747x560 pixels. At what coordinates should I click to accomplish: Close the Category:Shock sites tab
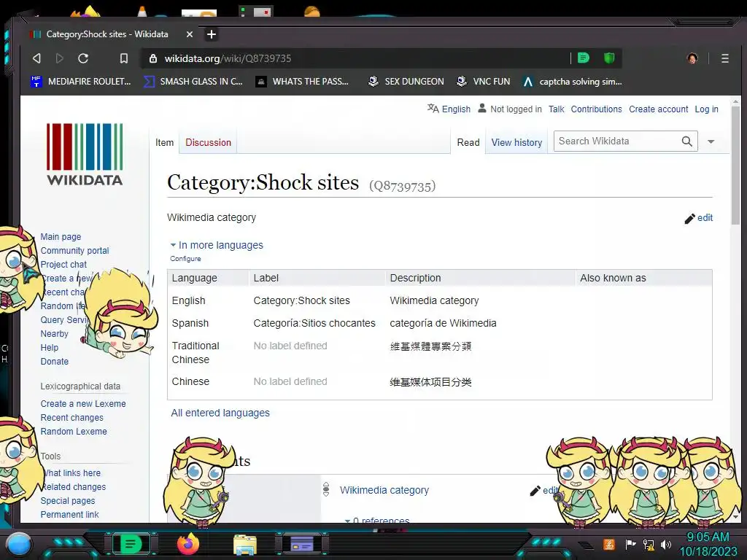coord(189,34)
